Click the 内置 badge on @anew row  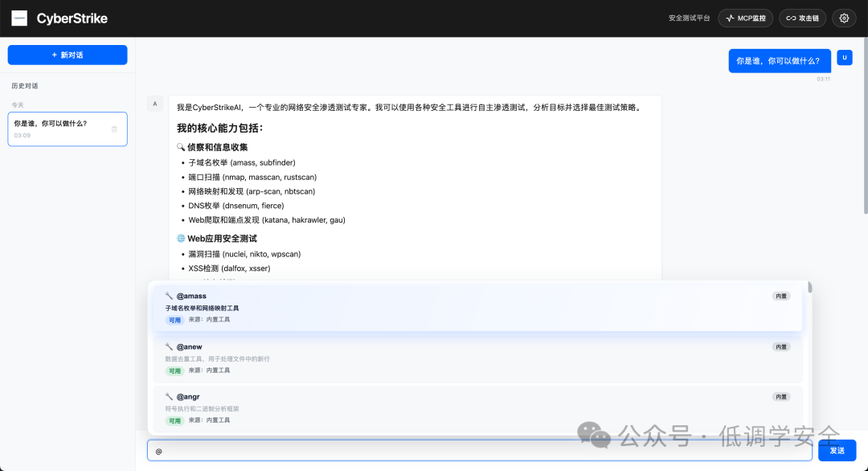coord(781,347)
